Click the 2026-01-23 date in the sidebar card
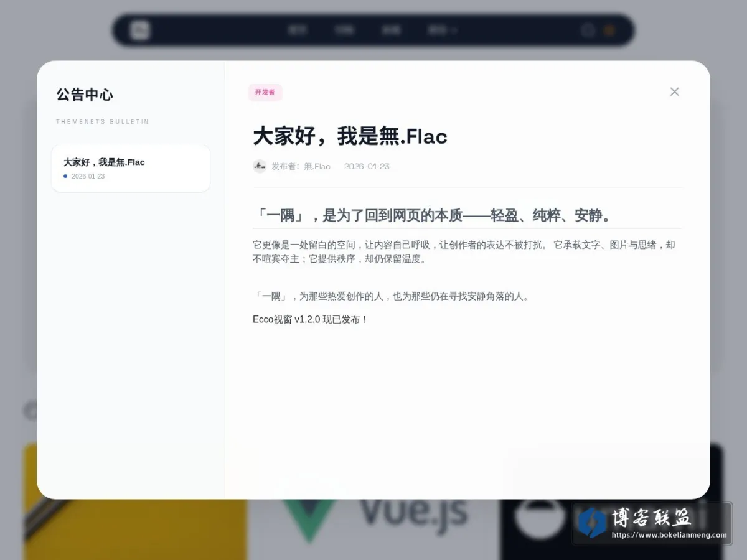The width and height of the screenshot is (747, 560). [x=88, y=176]
